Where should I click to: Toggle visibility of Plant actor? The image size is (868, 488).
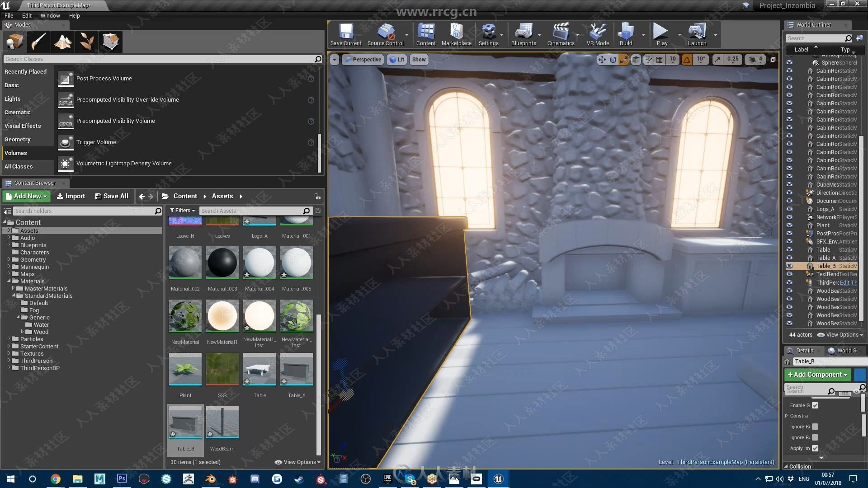coord(789,225)
